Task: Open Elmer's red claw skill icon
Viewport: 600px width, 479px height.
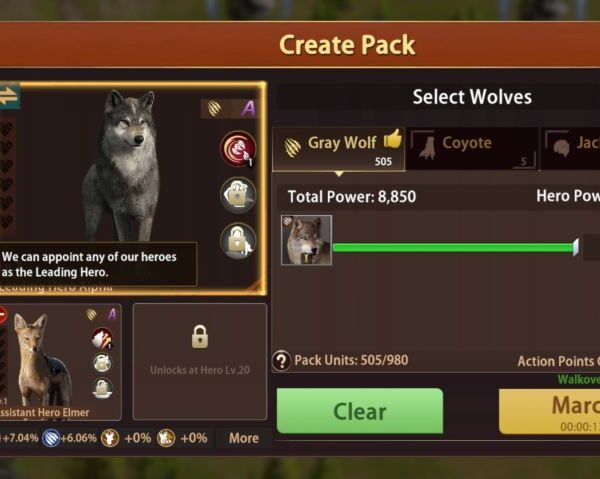Action: tap(102, 338)
